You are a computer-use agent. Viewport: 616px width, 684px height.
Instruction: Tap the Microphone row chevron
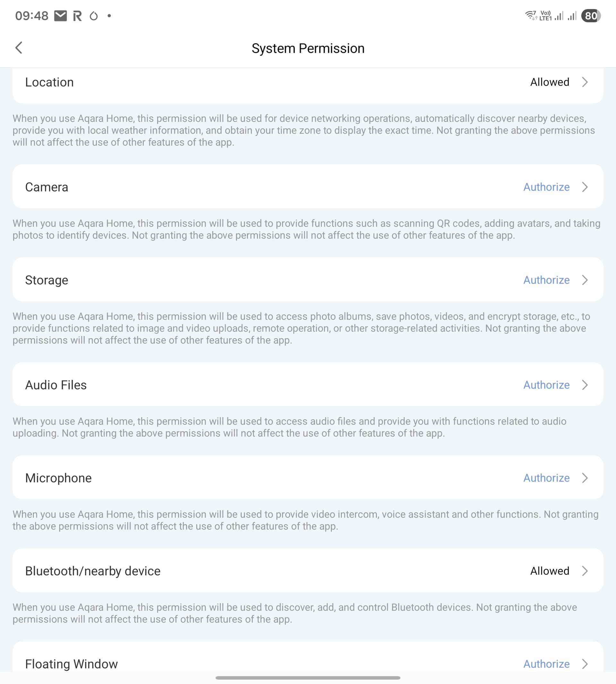pos(585,478)
